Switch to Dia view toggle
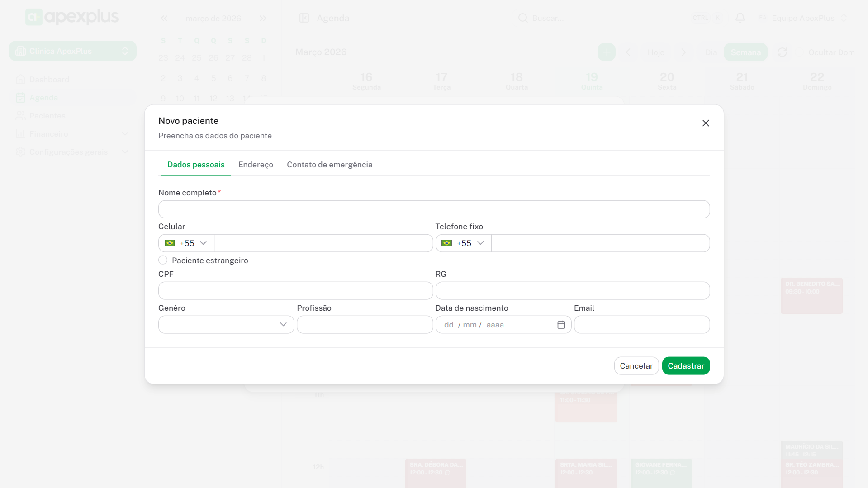Viewport: 868px width, 488px height. click(x=711, y=52)
